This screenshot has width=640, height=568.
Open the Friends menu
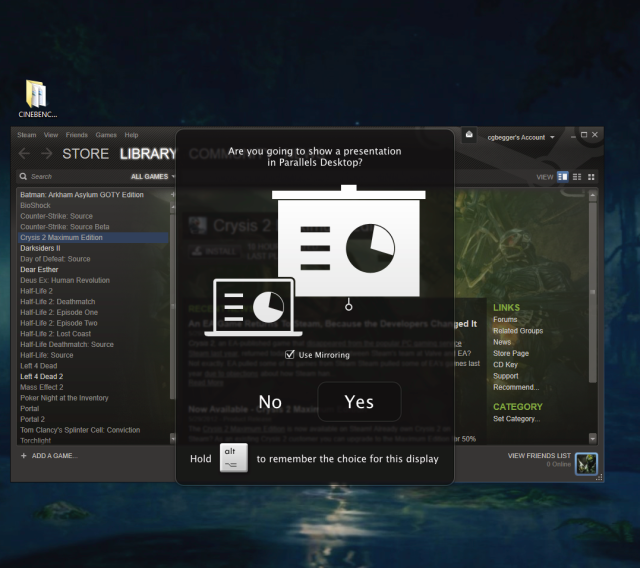(x=77, y=135)
